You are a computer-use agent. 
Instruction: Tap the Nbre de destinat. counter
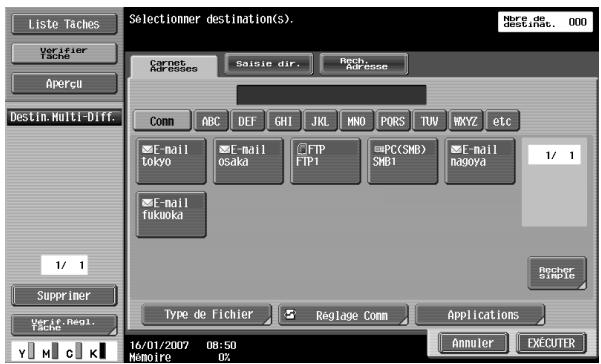coord(545,22)
